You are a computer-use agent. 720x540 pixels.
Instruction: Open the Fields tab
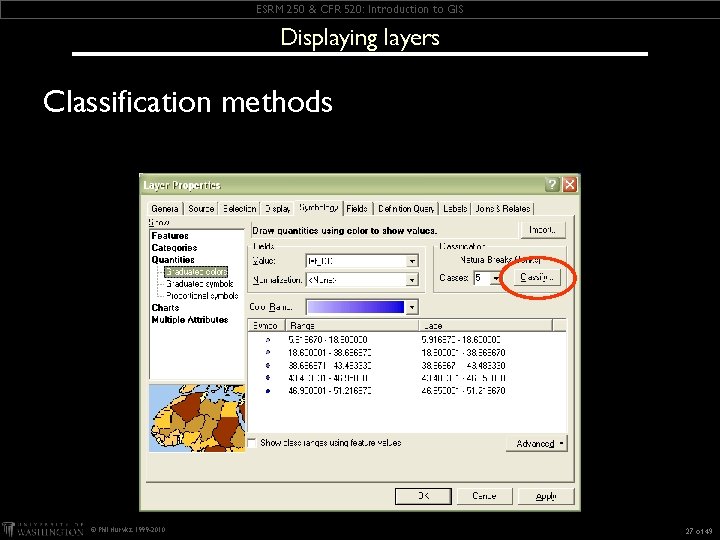click(357, 209)
